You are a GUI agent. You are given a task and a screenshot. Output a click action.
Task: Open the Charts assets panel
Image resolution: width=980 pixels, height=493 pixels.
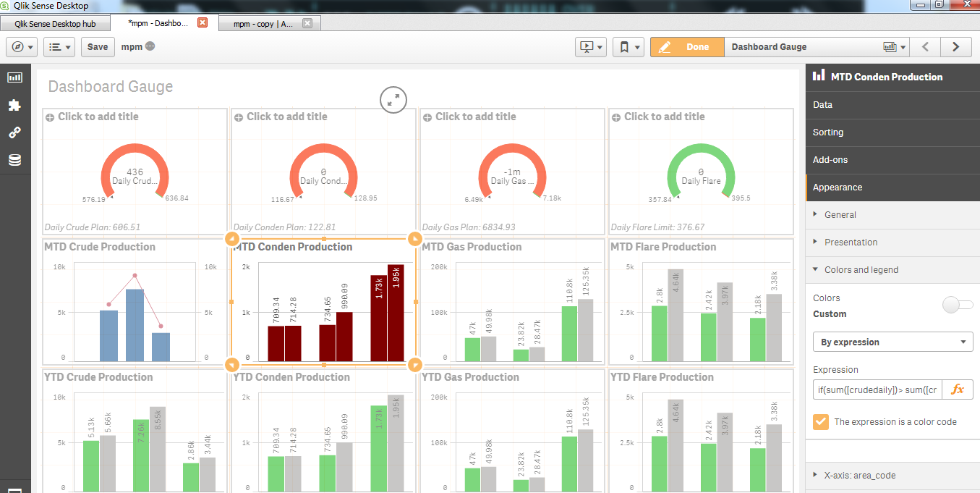click(14, 77)
